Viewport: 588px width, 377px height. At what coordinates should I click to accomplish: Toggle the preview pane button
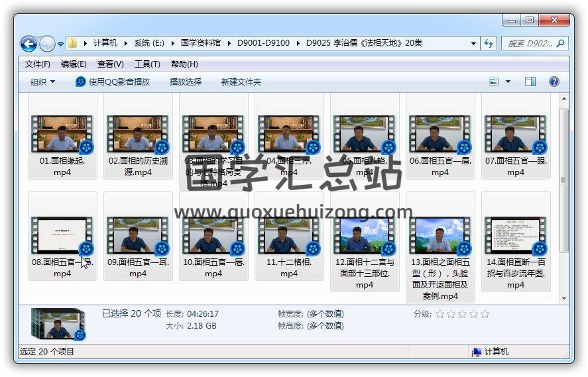click(530, 81)
